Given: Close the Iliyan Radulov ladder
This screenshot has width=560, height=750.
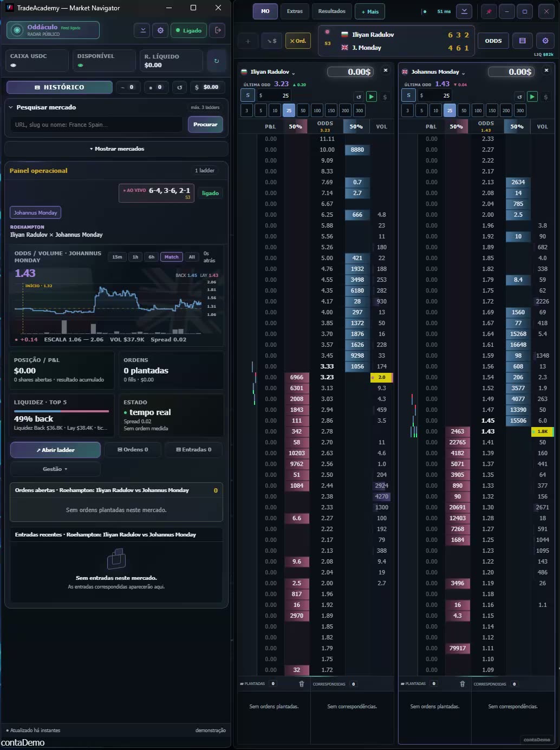Looking at the screenshot, I should pos(386,70).
